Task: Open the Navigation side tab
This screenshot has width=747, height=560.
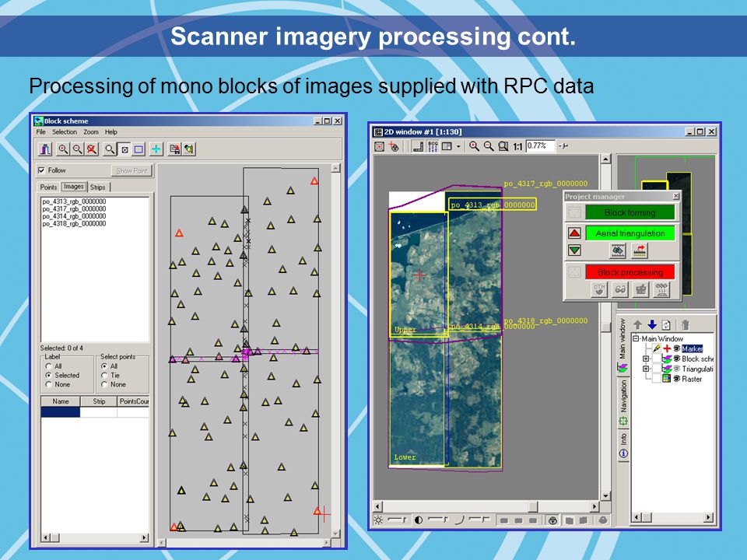Action: pyautogui.click(x=623, y=402)
